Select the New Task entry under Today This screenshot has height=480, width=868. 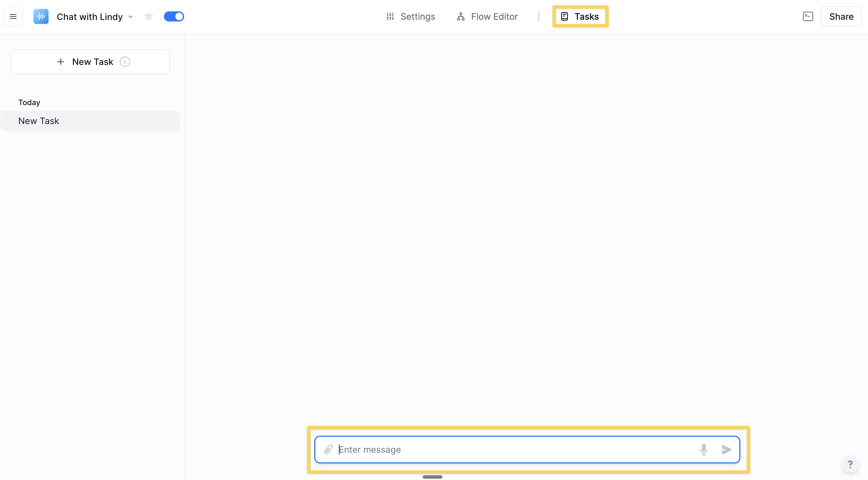pos(90,121)
